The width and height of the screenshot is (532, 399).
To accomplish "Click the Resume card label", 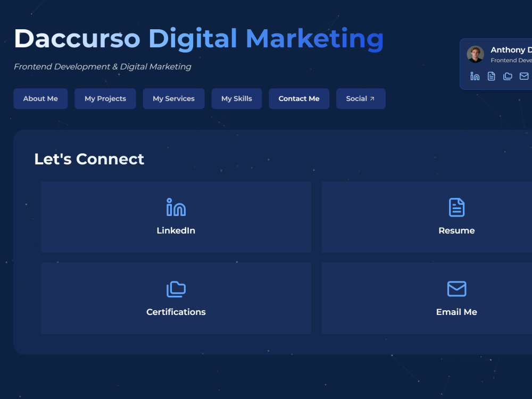I will click(x=456, y=231).
